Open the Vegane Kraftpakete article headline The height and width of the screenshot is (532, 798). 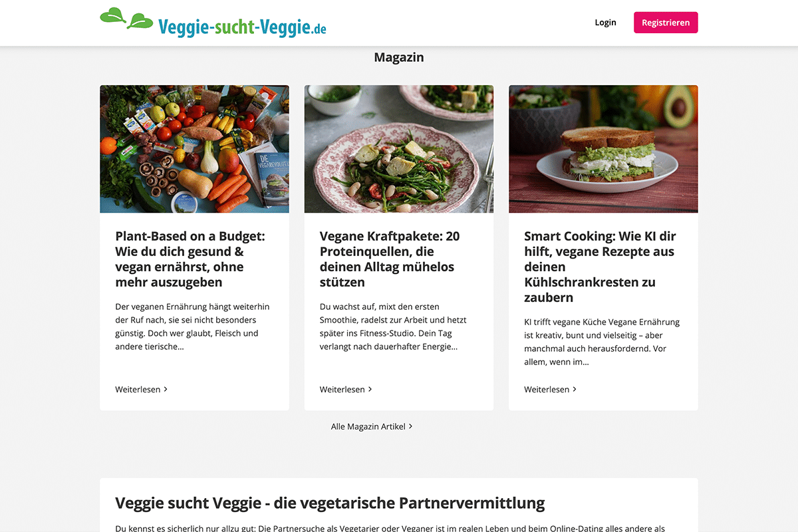pos(390,259)
